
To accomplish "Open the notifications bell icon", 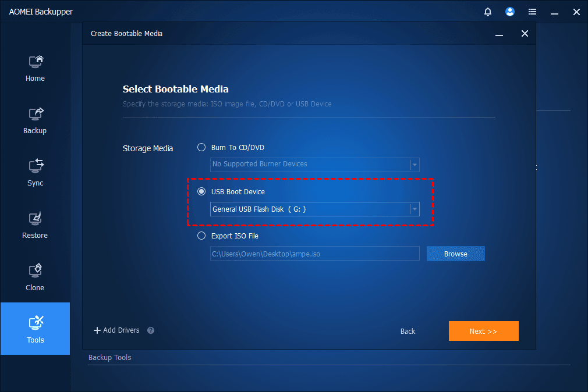I will click(487, 12).
